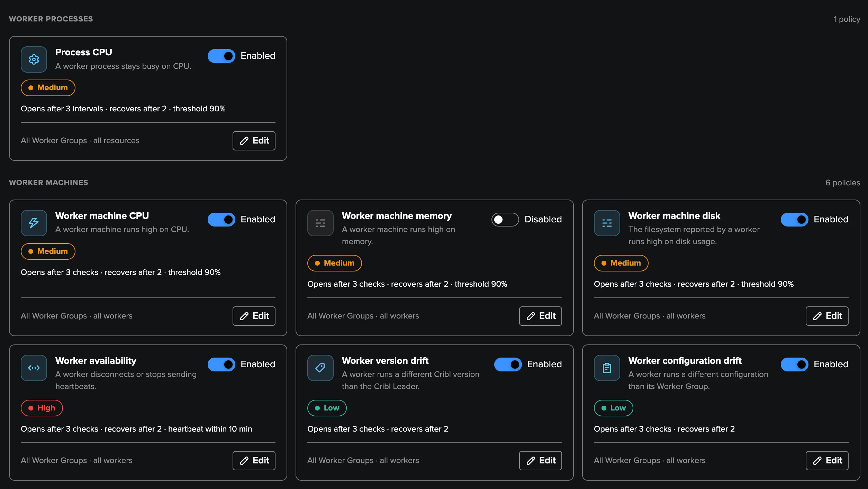The image size is (868, 489).
Task: Open Edit for Worker machine CPU
Action: [x=254, y=316]
